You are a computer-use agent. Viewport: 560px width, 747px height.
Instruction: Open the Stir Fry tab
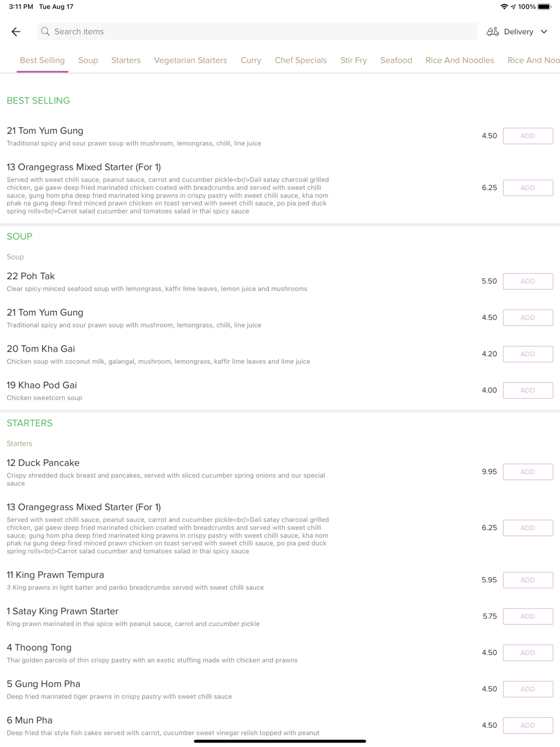(353, 60)
